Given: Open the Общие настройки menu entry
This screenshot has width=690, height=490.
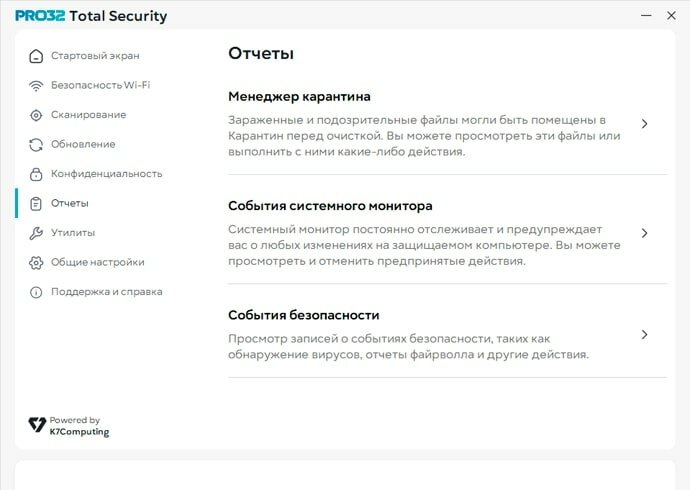Looking at the screenshot, I should pyautogui.click(x=98, y=262).
